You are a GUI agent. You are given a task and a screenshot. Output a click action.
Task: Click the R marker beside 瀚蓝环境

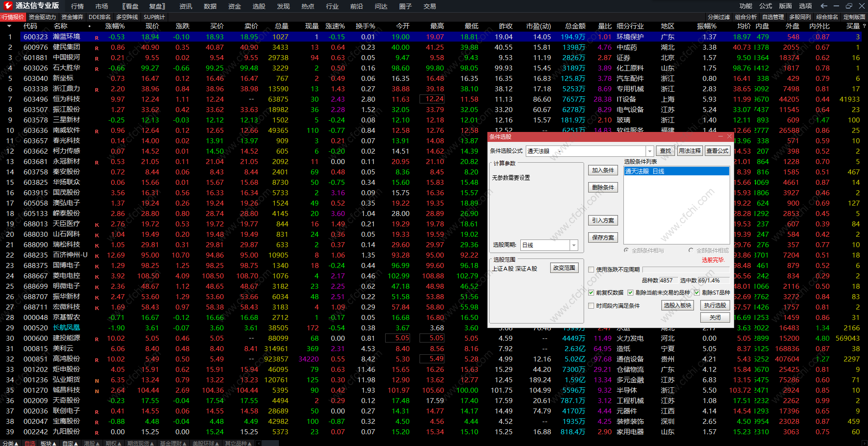pos(97,38)
